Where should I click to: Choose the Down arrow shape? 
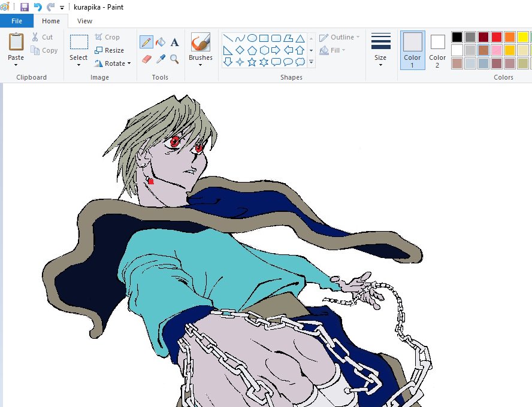pos(228,62)
